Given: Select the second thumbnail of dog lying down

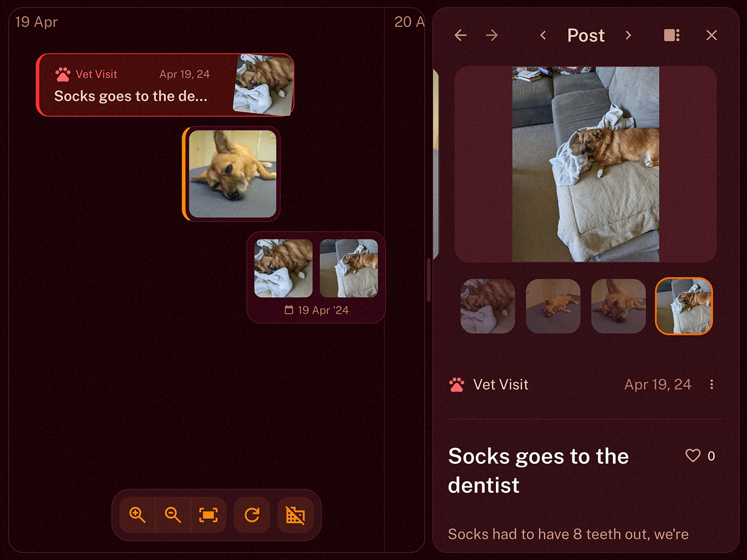Looking at the screenshot, I should pos(553,306).
